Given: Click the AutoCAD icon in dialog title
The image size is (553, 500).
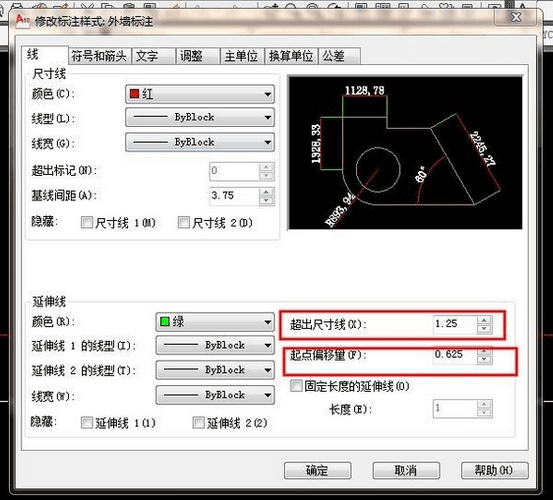Looking at the screenshot, I should (x=23, y=20).
